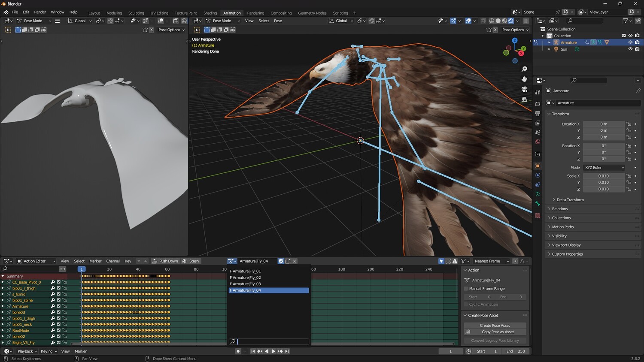
Task: Click the unlink action X icon
Action: 295,261
